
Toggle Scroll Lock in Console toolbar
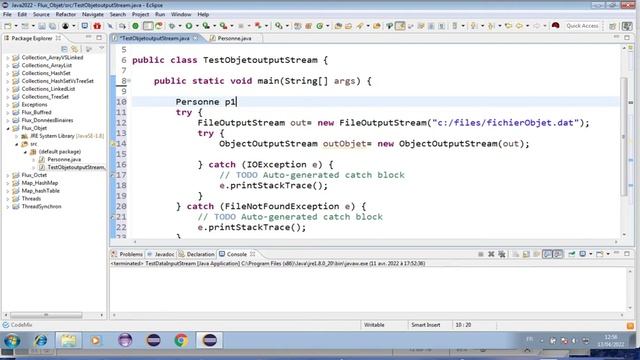click(x=526, y=254)
